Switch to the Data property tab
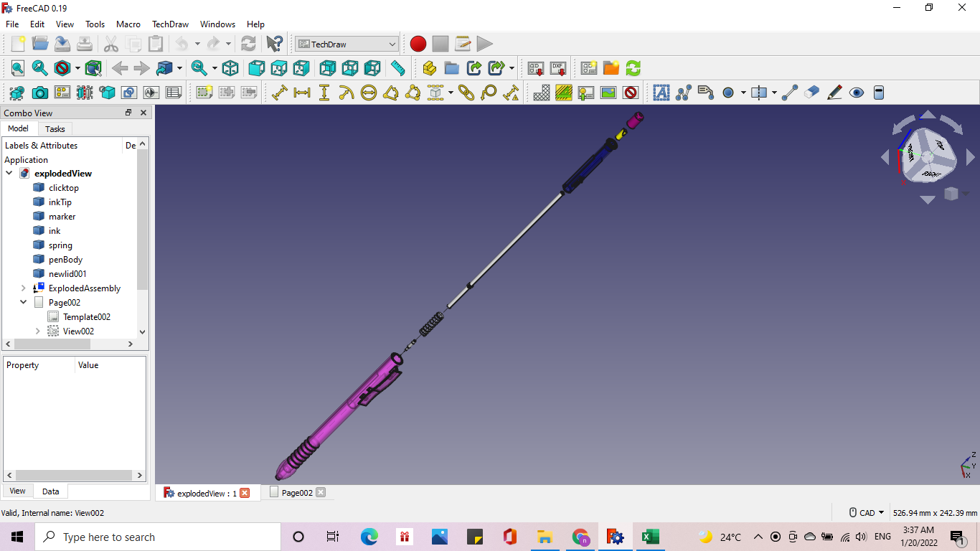This screenshot has width=980, height=551. click(51, 491)
